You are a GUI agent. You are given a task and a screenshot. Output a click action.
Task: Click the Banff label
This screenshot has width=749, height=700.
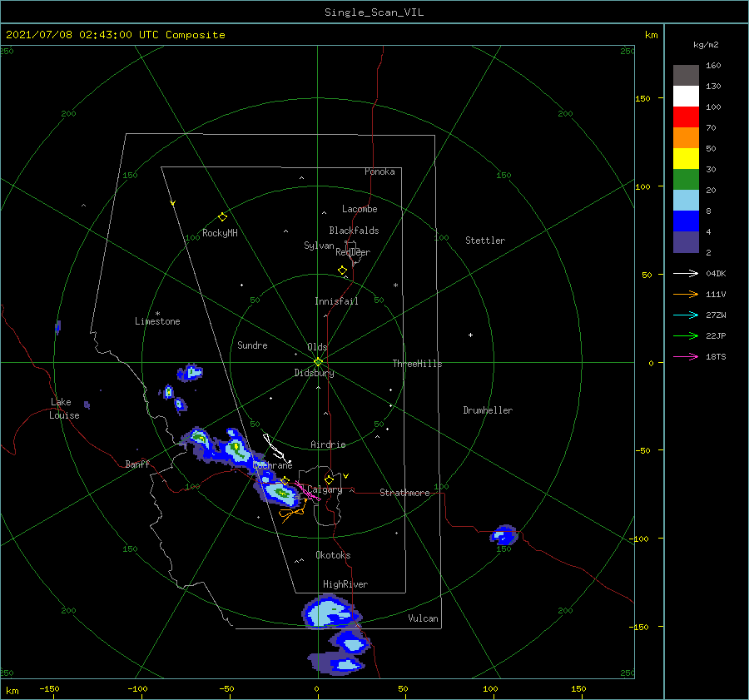click(x=137, y=464)
